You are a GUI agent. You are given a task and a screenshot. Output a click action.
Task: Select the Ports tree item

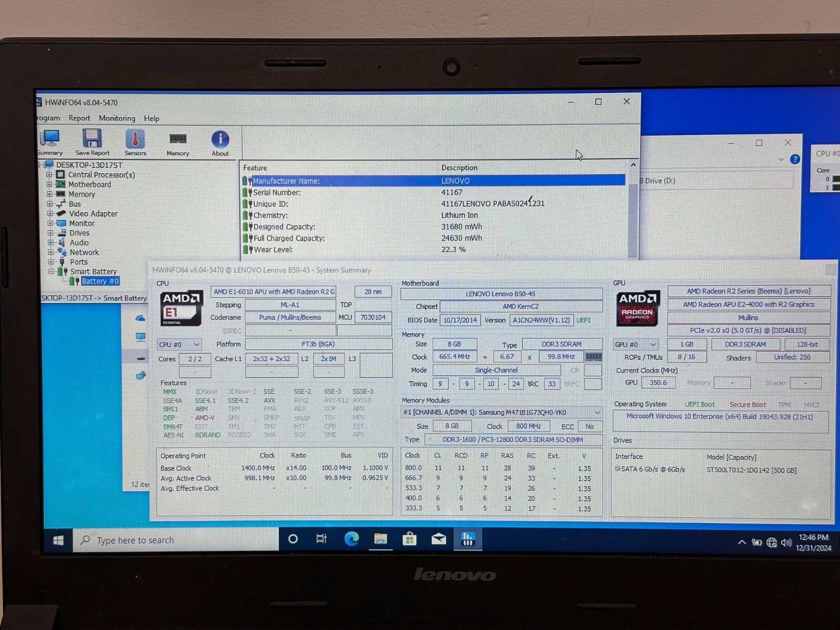[79, 261]
